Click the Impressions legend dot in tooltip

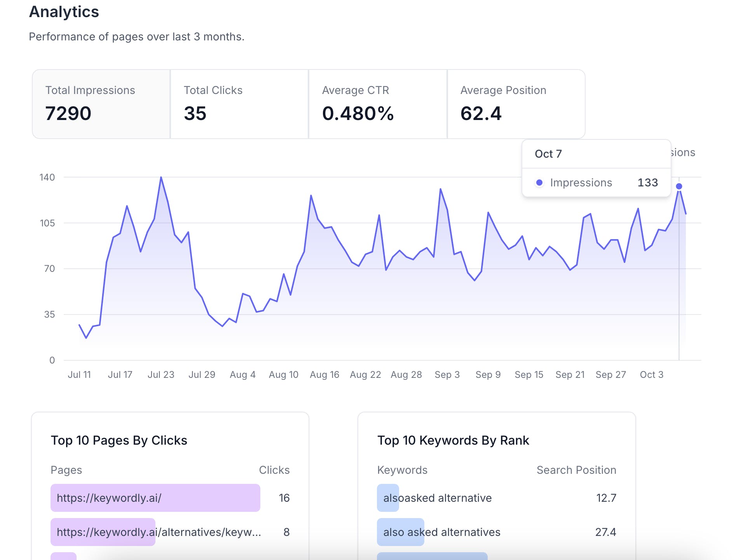539,183
